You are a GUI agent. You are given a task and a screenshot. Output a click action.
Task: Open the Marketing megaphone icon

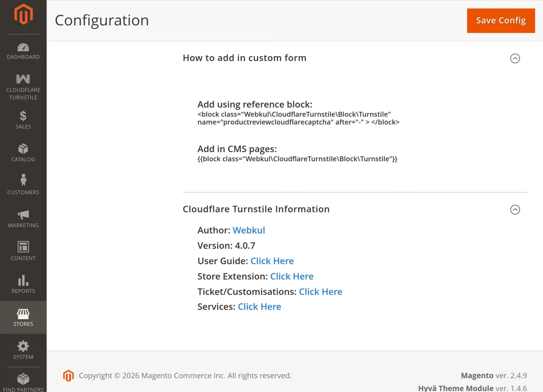click(x=23, y=215)
